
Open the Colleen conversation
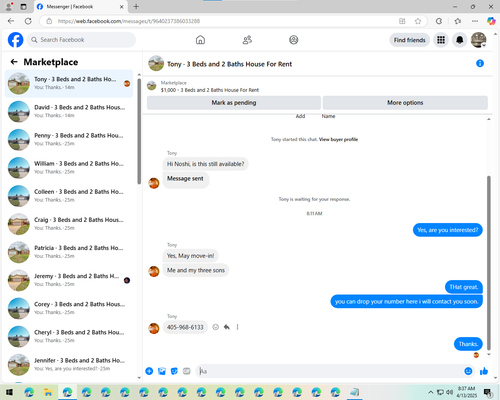point(69,196)
